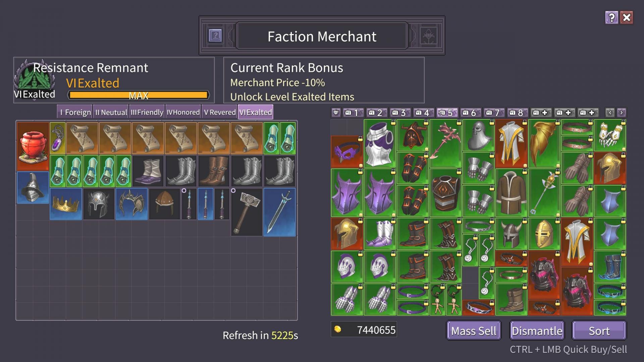This screenshot has height=362, width=644.
Task: Click the purple amulet necklace item
Action: (58, 138)
